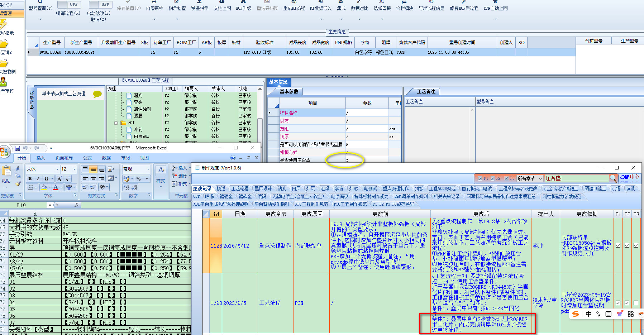Open the 工艺流程 tab in 制作规范

[x=240, y=188]
